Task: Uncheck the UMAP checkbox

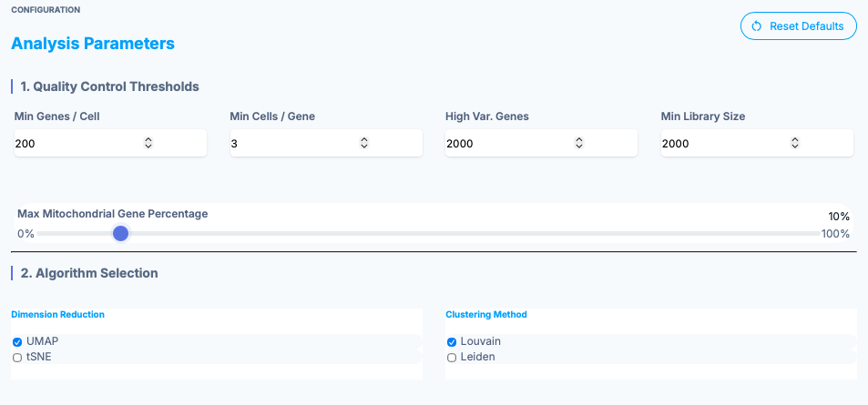Action: coord(17,341)
